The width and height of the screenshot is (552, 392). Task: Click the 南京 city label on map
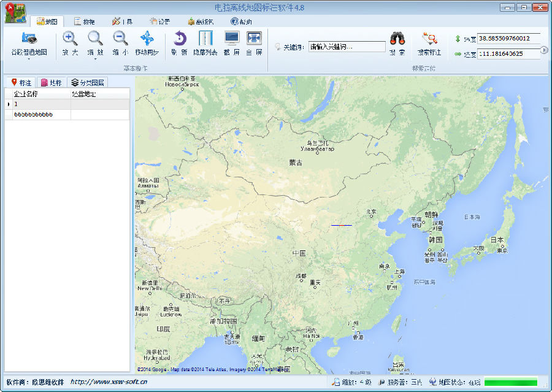[x=385, y=266]
